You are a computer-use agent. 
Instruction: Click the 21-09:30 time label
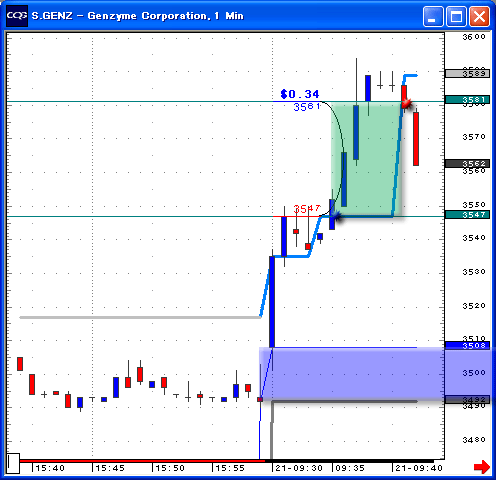[x=299, y=468]
